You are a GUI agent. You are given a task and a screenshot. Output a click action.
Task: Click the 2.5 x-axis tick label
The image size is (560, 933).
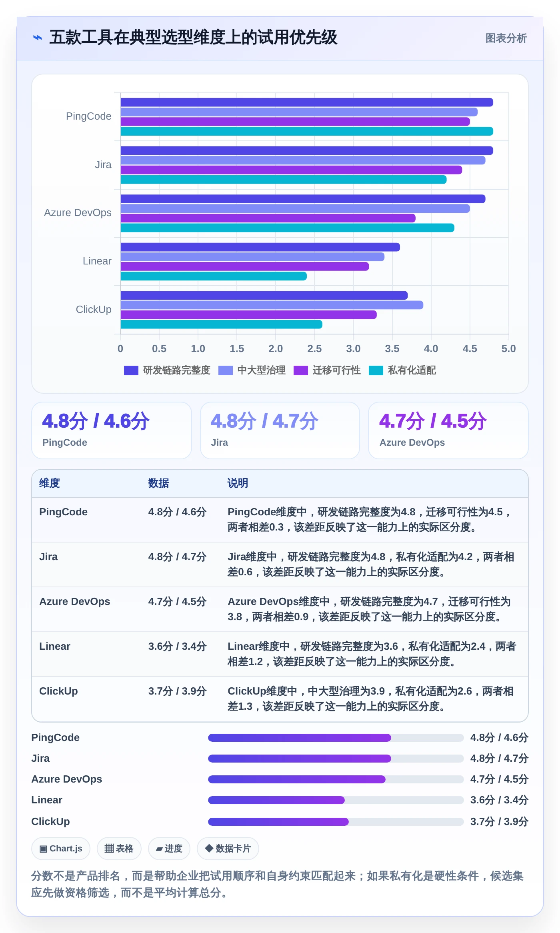click(314, 349)
